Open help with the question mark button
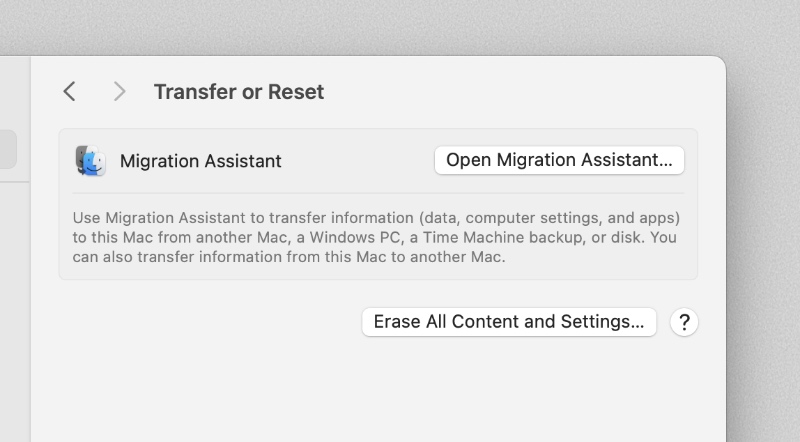 coord(684,322)
